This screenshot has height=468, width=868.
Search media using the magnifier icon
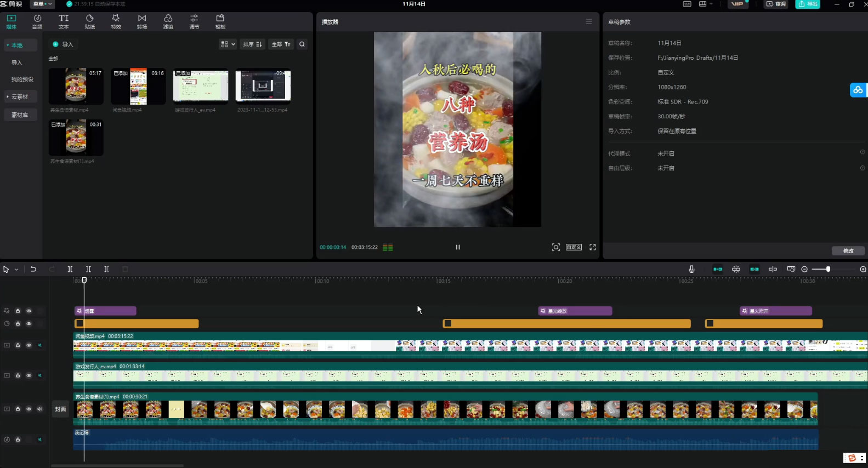click(302, 44)
